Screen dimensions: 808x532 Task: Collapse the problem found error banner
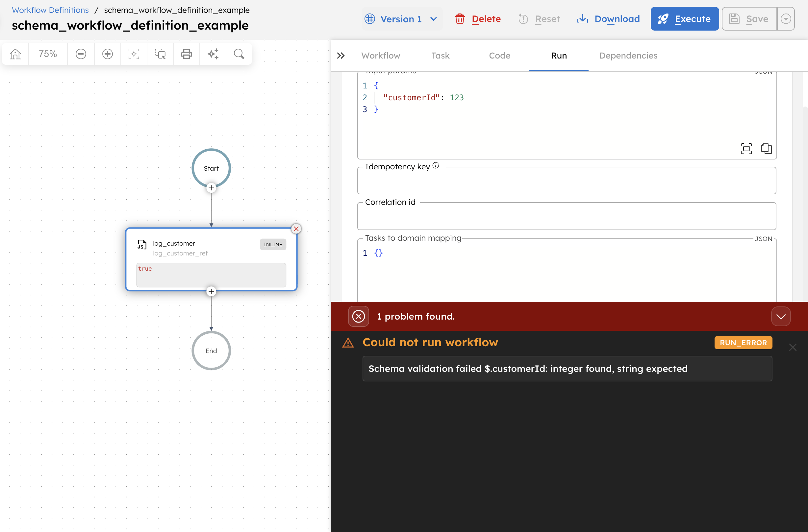click(x=780, y=316)
